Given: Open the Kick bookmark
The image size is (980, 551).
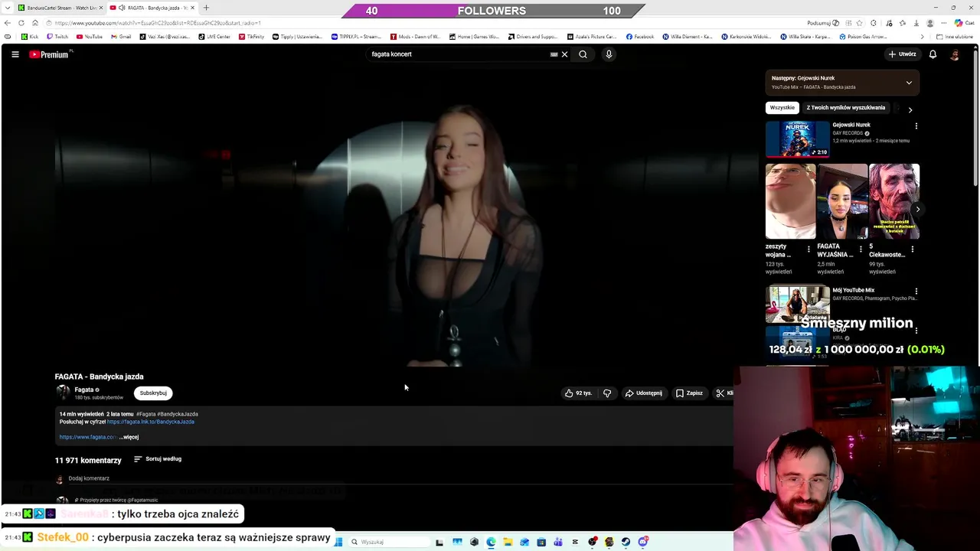Looking at the screenshot, I should pyautogui.click(x=30, y=37).
